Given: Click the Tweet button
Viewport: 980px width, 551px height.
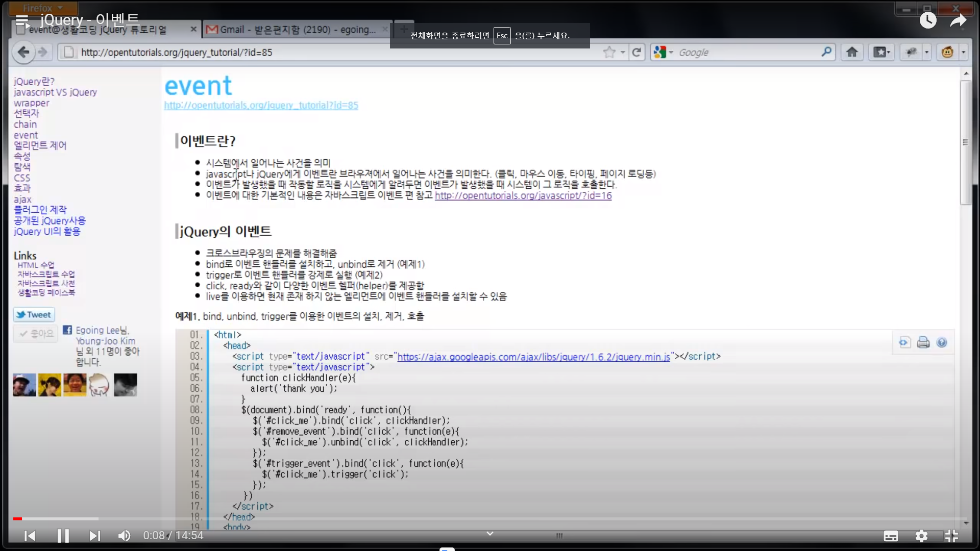Looking at the screenshot, I should [34, 315].
